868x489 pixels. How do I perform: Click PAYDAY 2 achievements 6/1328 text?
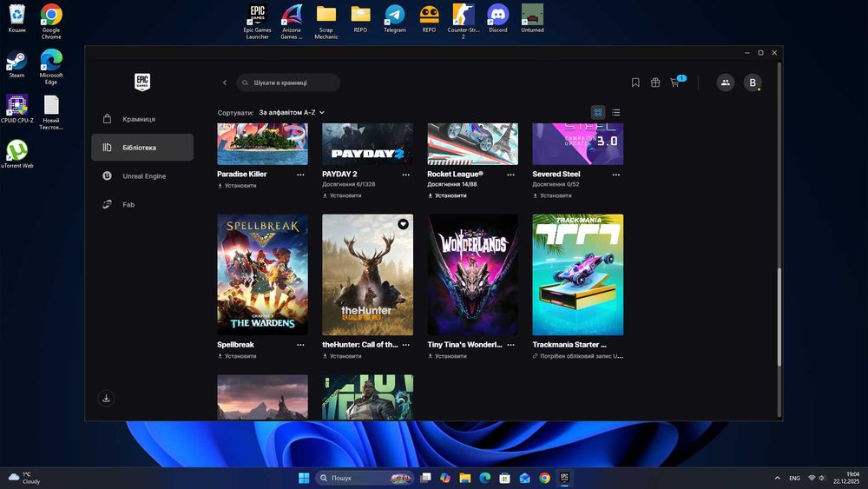click(x=349, y=184)
